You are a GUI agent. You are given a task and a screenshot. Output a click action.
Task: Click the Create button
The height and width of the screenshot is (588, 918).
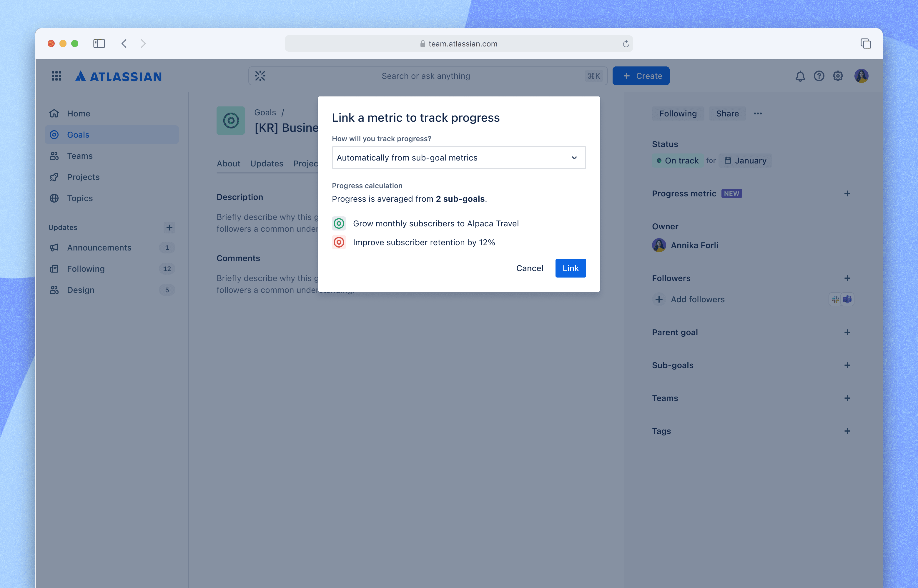(641, 76)
